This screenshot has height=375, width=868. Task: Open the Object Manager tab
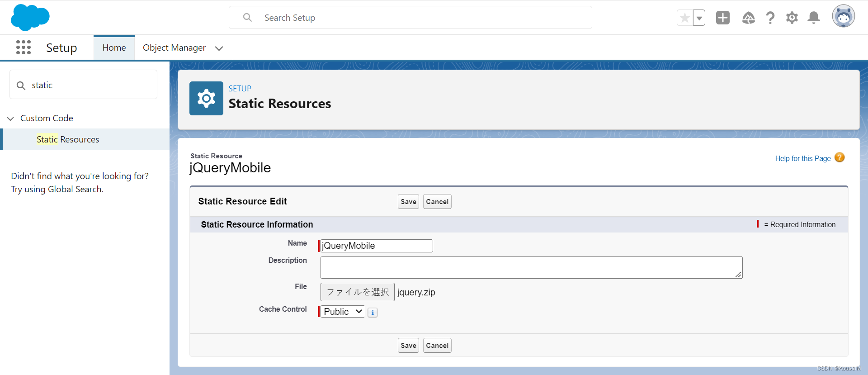(x=174, y=47)
